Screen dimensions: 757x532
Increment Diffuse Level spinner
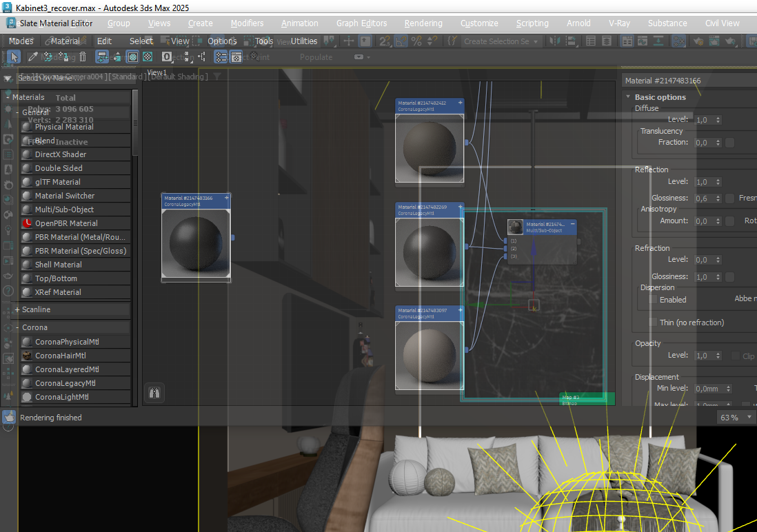(718, 118)
